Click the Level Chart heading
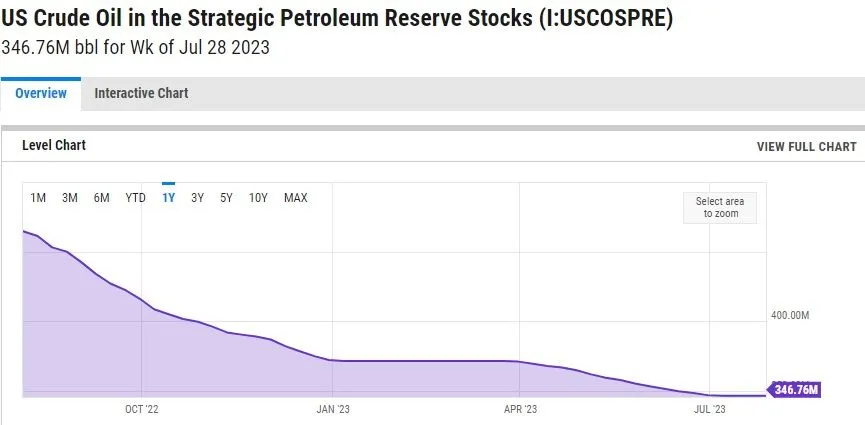The image size is (865, 425). tap(54, 145)
